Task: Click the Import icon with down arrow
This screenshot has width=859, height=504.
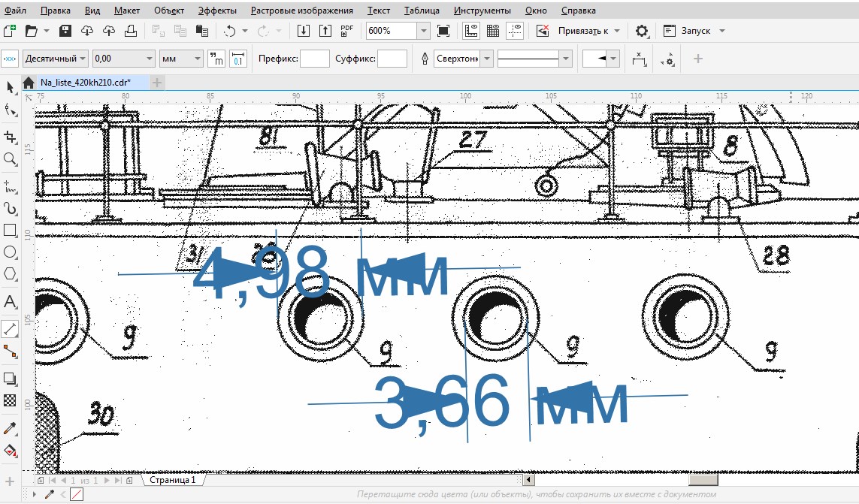Action: coord(304,31)
